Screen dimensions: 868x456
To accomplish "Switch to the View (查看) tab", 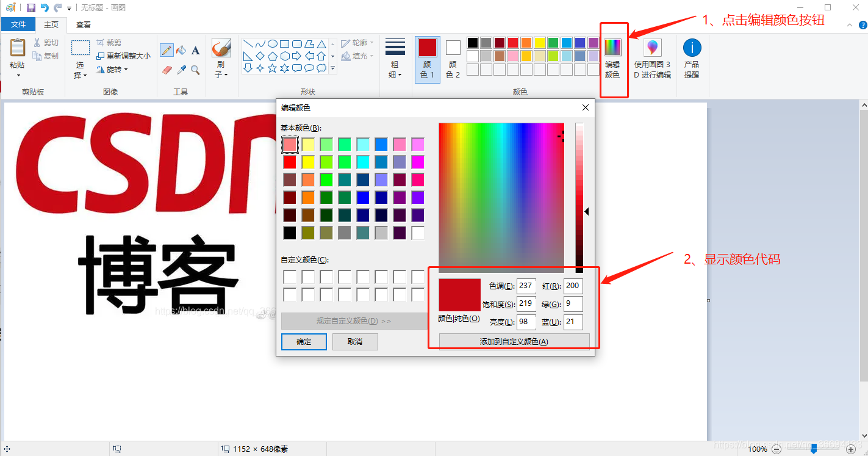I will [x=84, y=24].
